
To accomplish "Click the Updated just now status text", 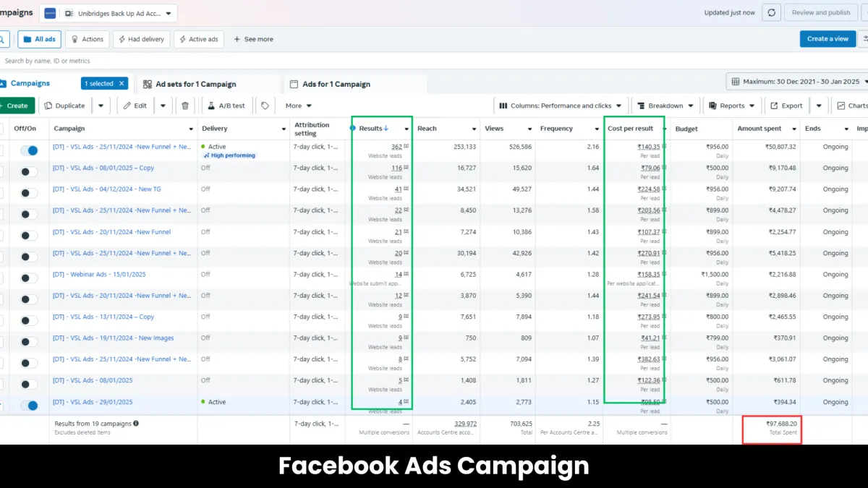I will (729, 13).
